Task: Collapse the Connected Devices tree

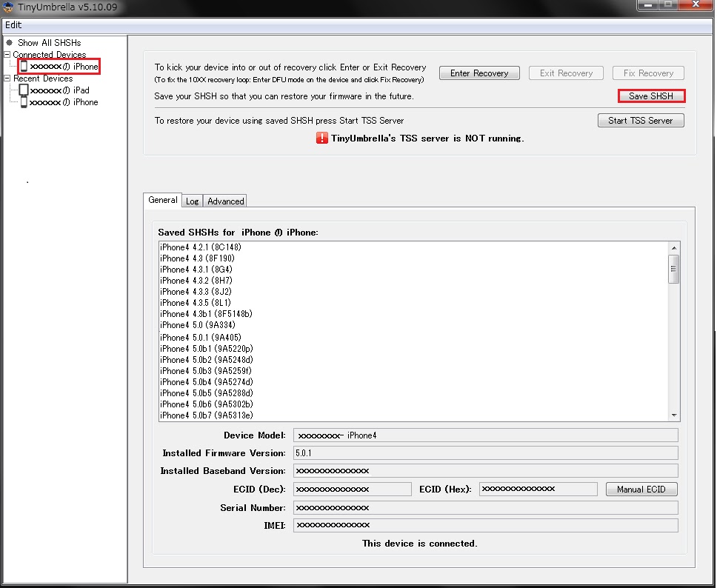Action: click(x=6, y=54)
